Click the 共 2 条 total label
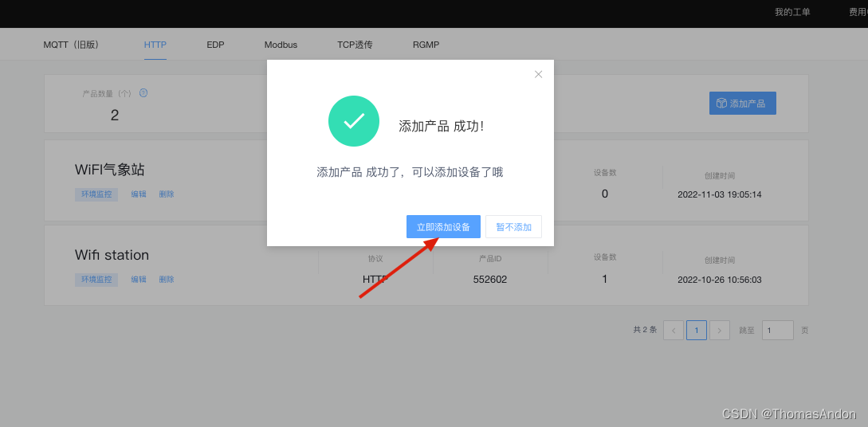The image size is (868, 427). pyautogui.click(x=645, y=330)
